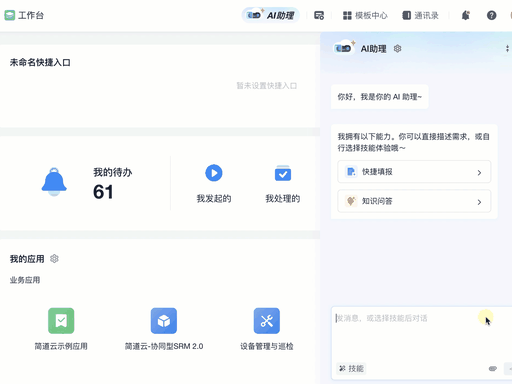Click 设备管理与巡检 app name
The width and height of the screenshot is (512, 384).
click(x=267, y=346)
